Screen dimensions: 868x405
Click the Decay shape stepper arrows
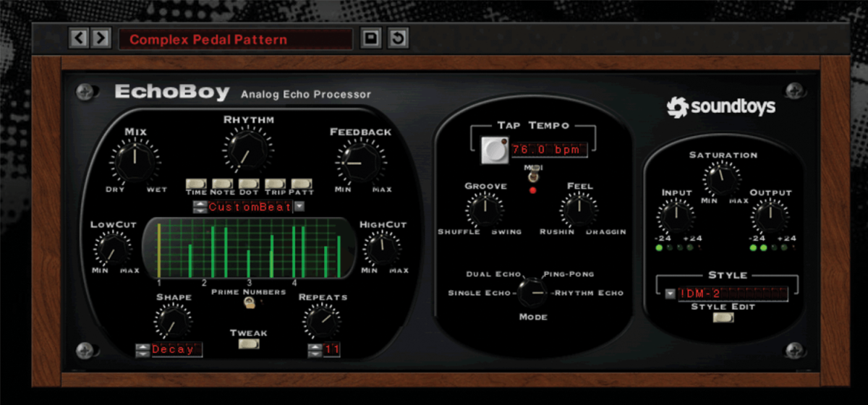click(142, 350)
